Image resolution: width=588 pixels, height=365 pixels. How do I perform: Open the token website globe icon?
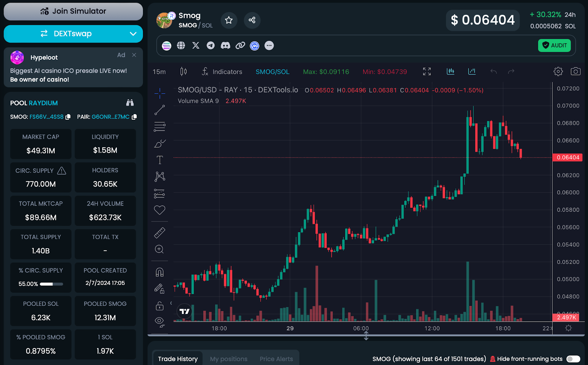(181, 46)
